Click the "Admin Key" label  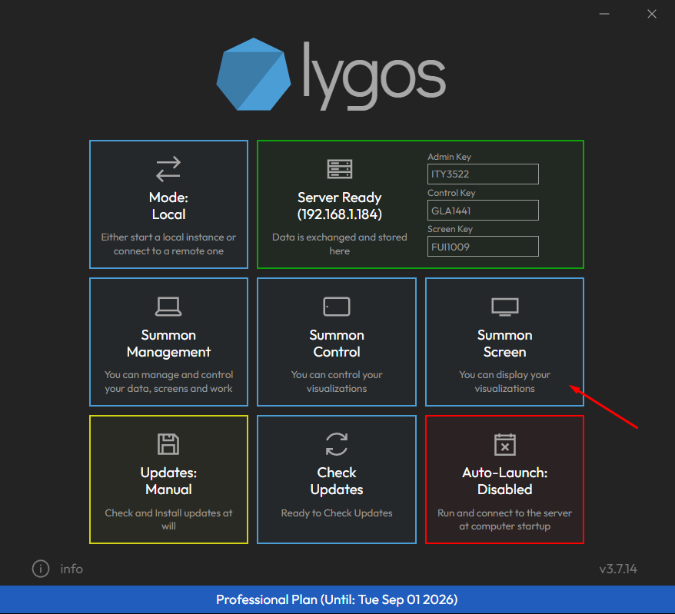pos(449,157)
